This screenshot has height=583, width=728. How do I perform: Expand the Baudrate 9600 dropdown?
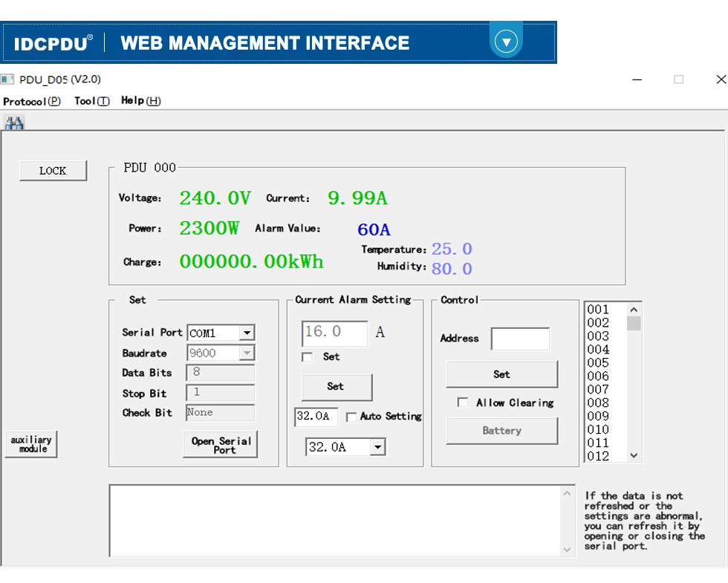pyautogui.click(x=247, y=353)
